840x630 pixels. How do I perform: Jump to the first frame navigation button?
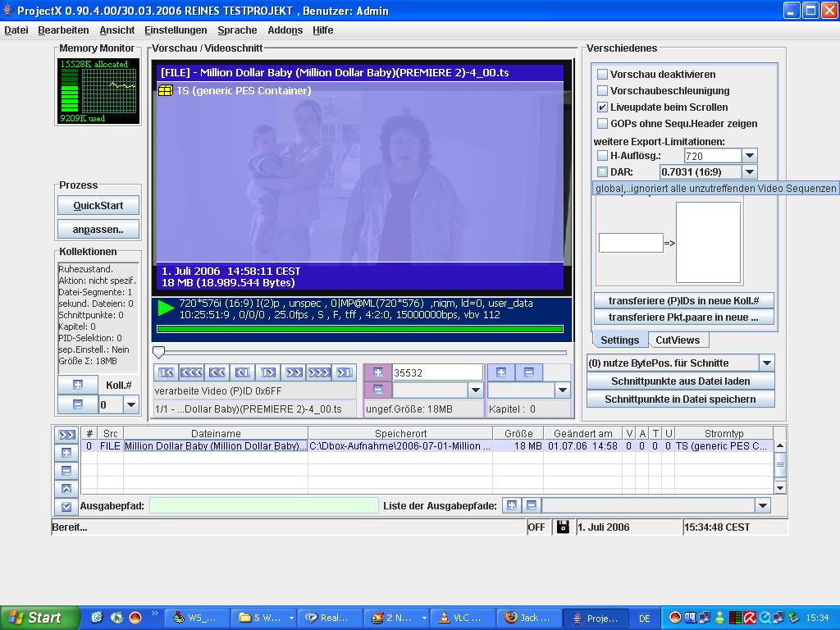pyautogui.click(x=166, y=372)
